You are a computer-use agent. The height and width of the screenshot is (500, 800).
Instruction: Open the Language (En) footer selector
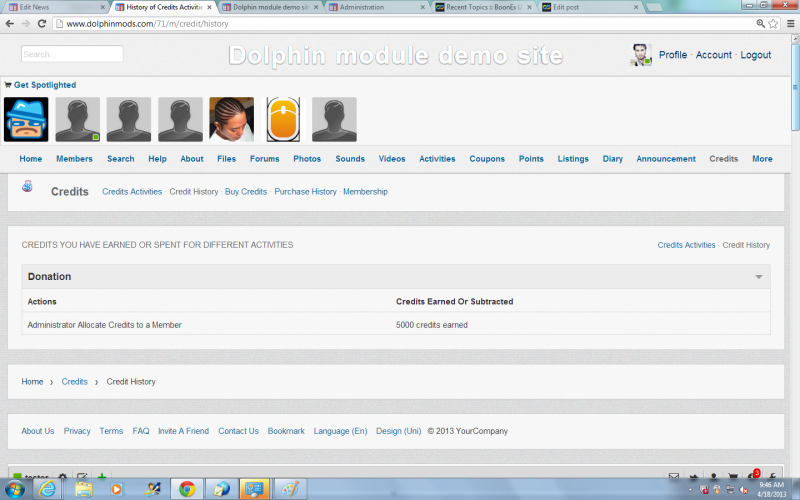(340, 431)
